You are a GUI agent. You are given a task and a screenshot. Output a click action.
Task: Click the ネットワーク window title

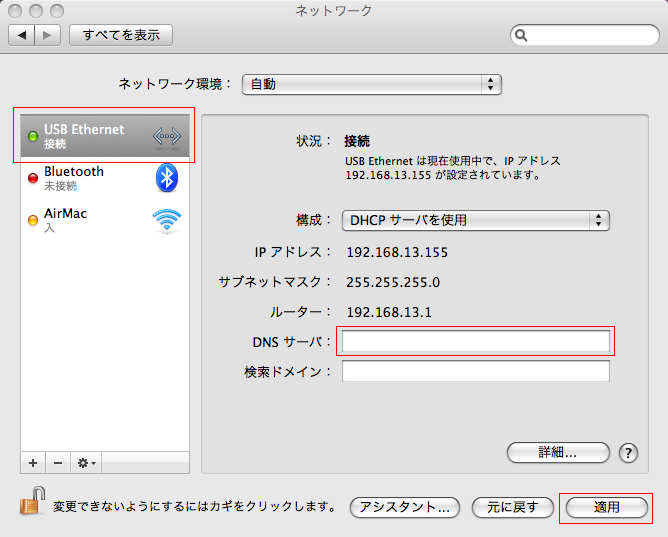(x=334, y=11)
